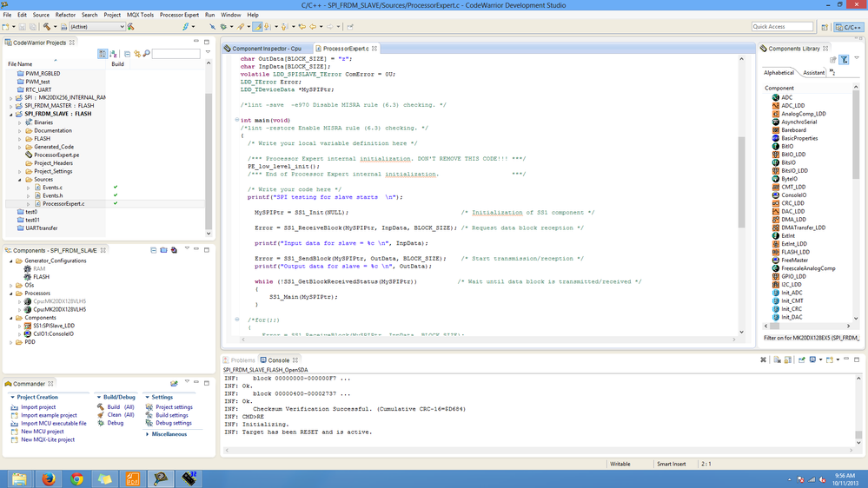868x488 pixels.
Task: Click the back navigation arrow in the toolbar
Action: (x=312, y=27)
